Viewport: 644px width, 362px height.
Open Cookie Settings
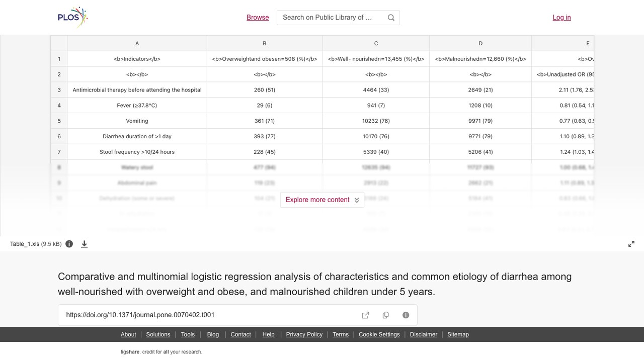point(379,334)
